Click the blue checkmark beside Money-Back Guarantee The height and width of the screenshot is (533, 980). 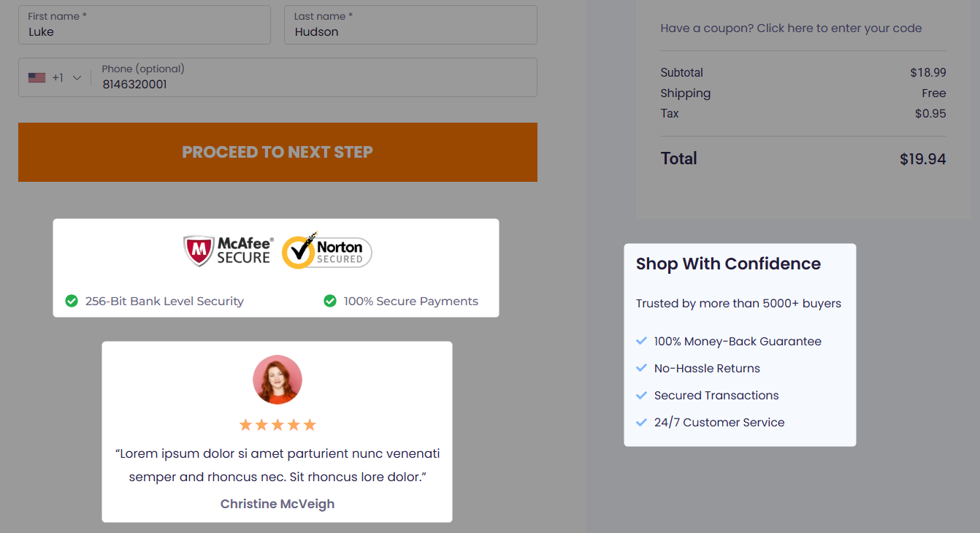[x=641, y=340]
